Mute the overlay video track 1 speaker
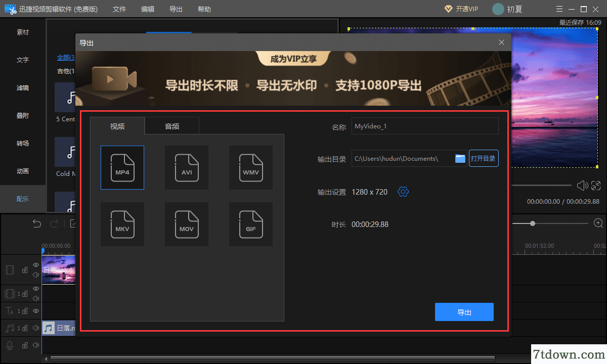 click(36, 298)
